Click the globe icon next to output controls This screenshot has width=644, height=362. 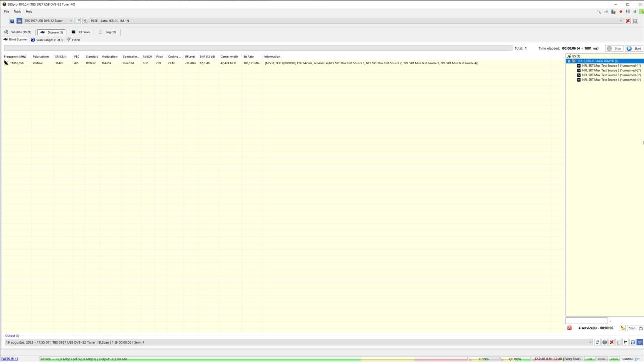pyautogui.click(x=605, y=342)
